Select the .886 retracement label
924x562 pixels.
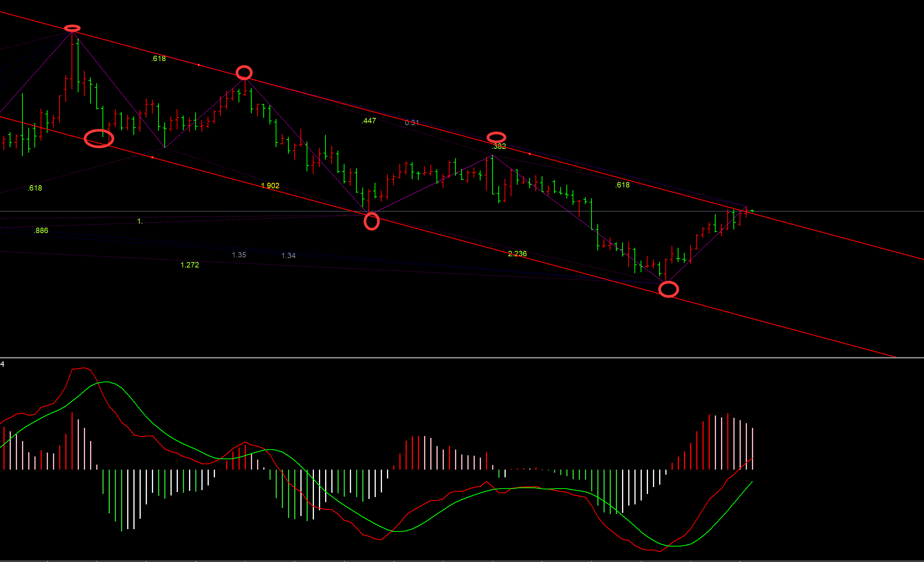pyautogui.click(x=41, y=231)
